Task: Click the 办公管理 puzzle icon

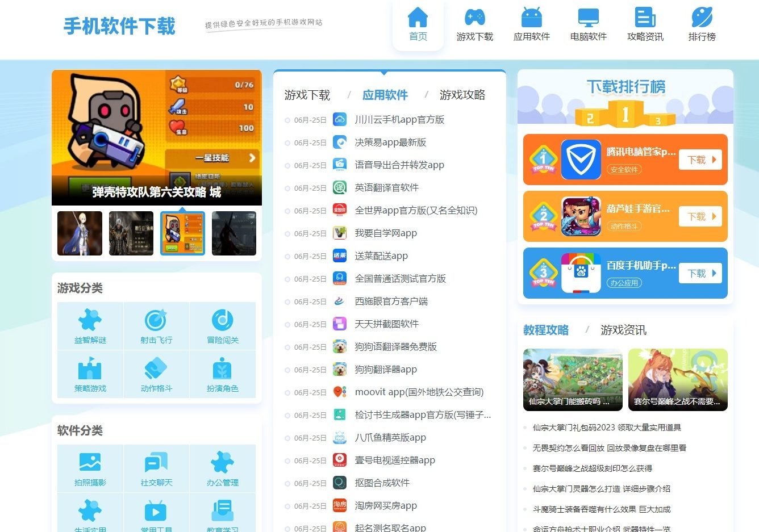Action: [x=223, y=462]
